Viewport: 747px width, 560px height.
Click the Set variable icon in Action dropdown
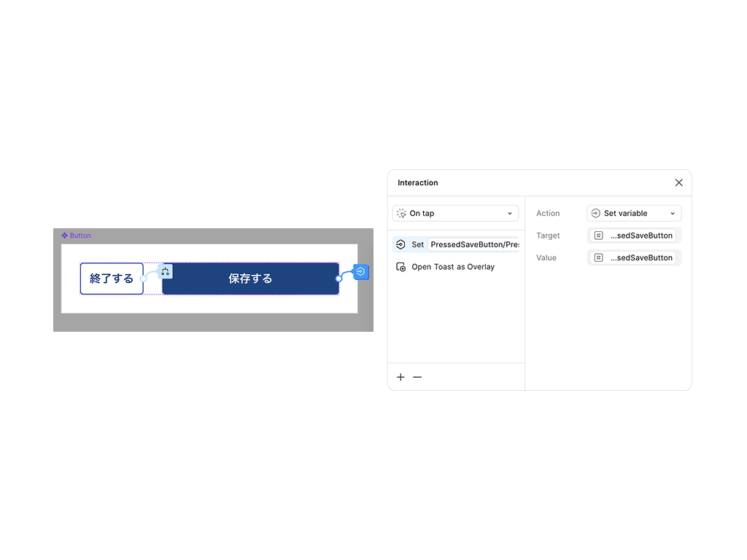coord(595,214)
